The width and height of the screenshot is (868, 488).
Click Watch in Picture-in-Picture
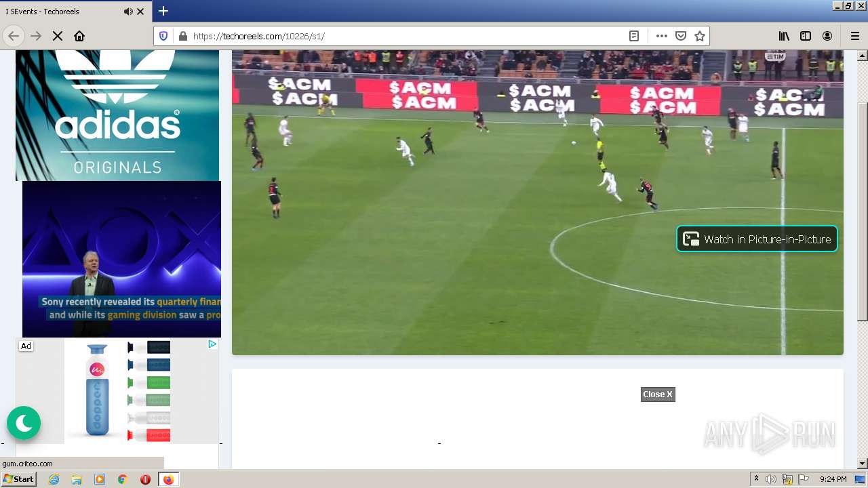(x=757, y=239)
